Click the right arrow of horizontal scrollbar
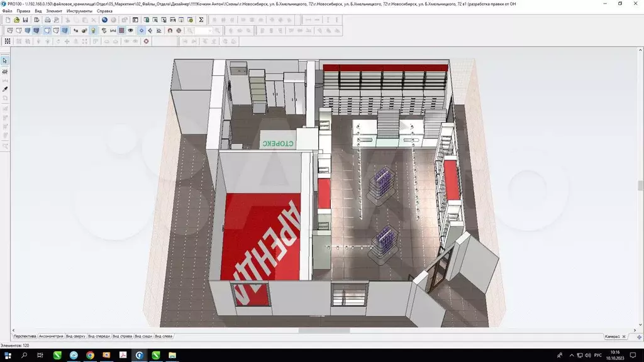The width and height of the screenshot is (644, 362). point(635,331)
